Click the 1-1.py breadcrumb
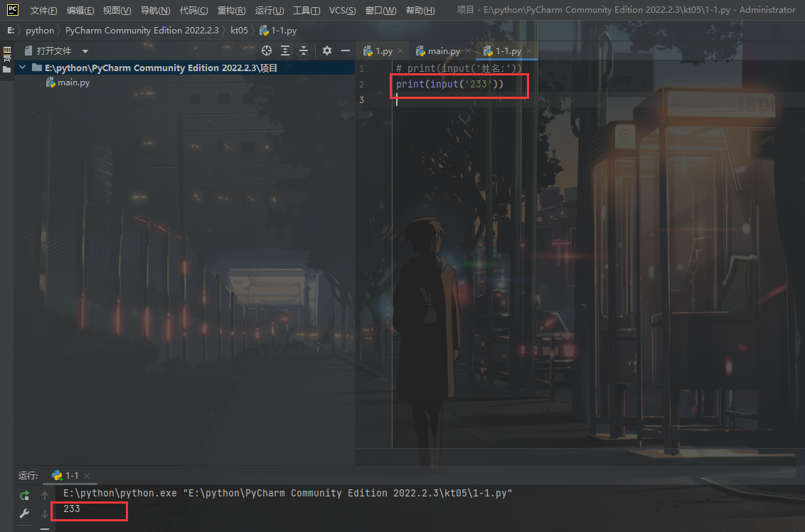 [x=278, y=31]
